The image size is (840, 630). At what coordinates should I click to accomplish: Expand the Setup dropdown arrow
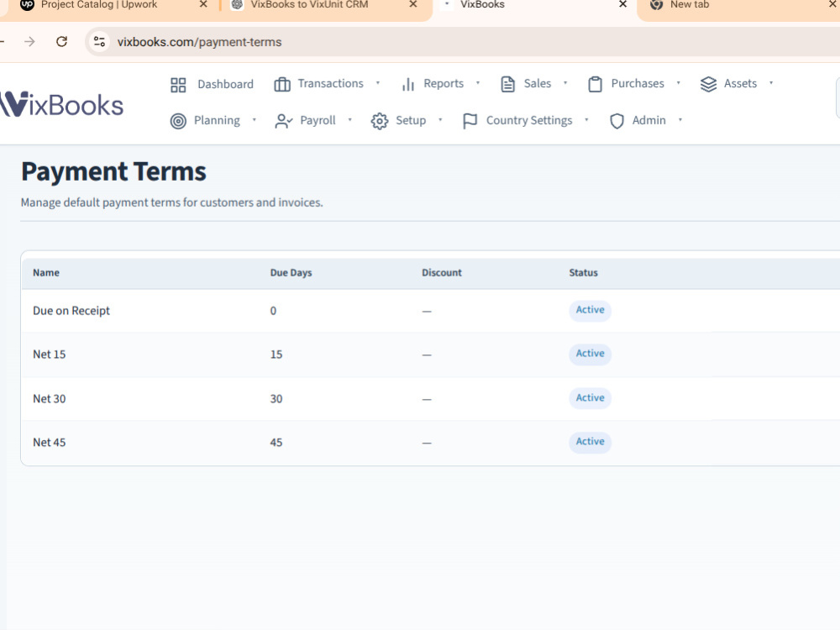[440, 120]
